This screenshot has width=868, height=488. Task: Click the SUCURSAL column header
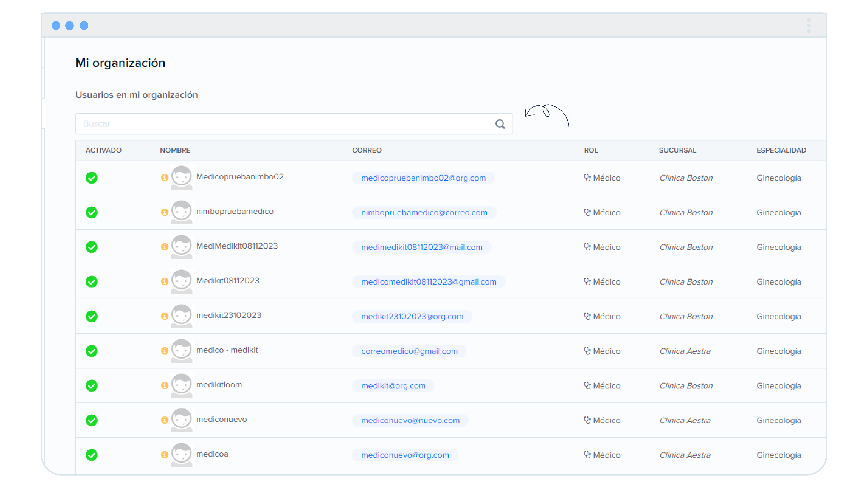677,150
